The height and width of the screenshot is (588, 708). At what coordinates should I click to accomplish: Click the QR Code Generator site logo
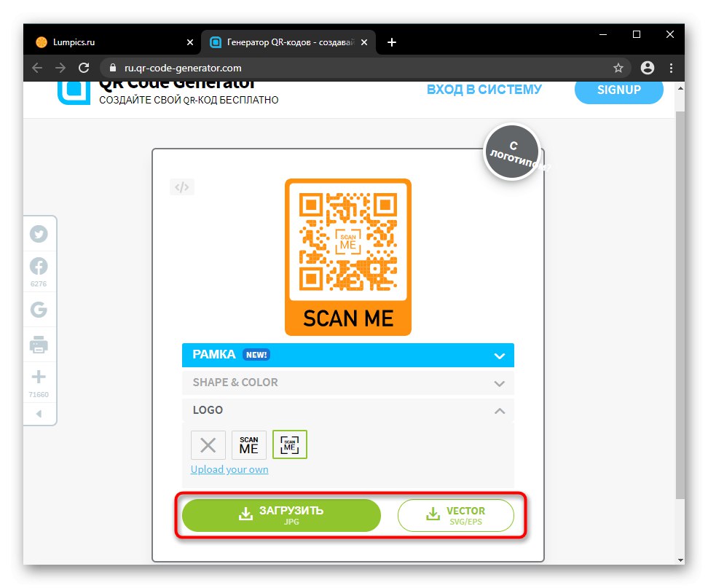coord(74,93)
